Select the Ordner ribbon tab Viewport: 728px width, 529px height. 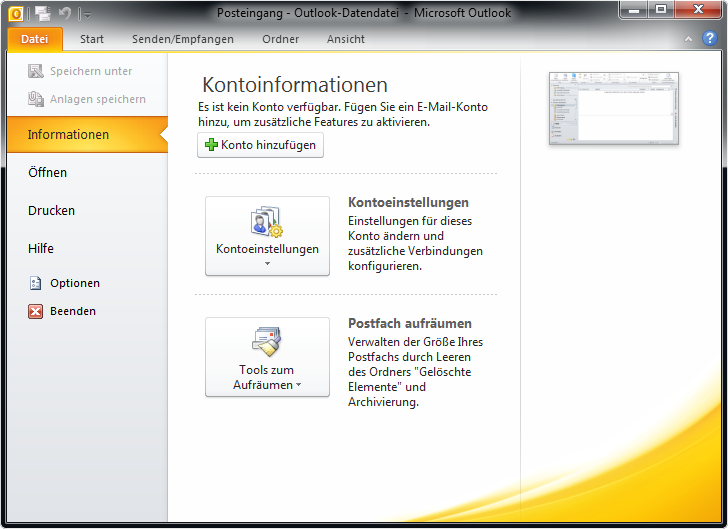tap(280, 39)
